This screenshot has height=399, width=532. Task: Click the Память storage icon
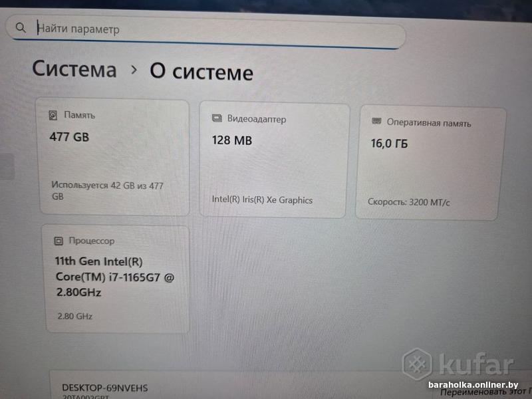click(x=53, y=115)
